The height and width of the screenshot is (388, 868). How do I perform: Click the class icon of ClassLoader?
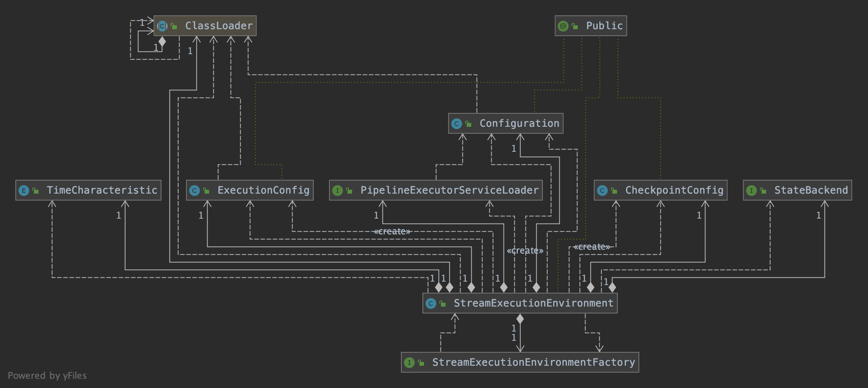coord(162,26)
